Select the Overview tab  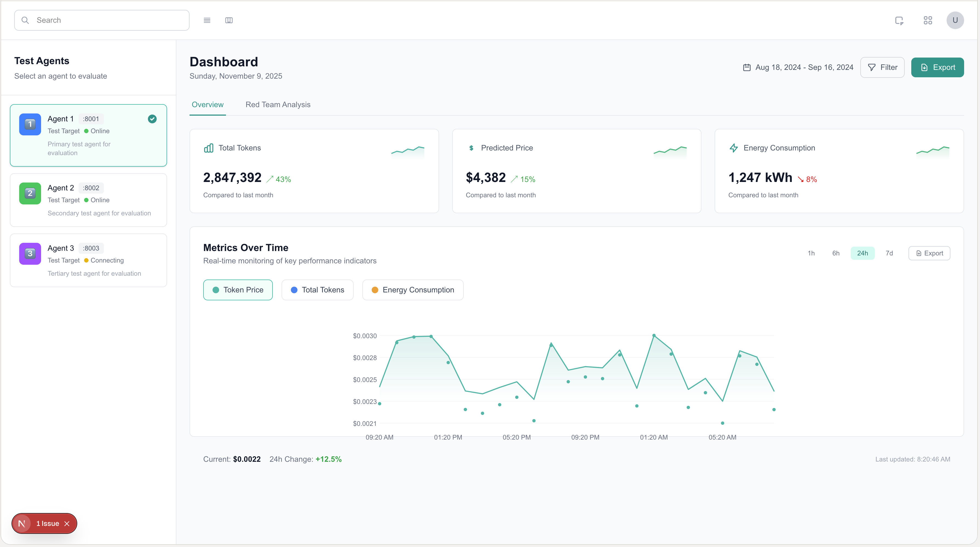(x=207, y=105)
